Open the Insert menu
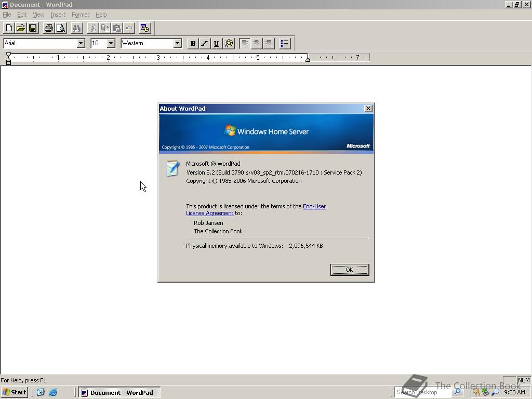532x399 pixels. (58, 15)
